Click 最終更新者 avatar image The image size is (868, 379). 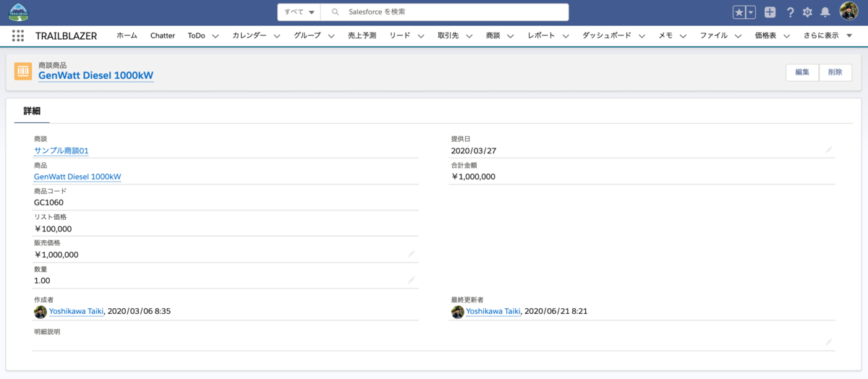[x=458, y=312]
